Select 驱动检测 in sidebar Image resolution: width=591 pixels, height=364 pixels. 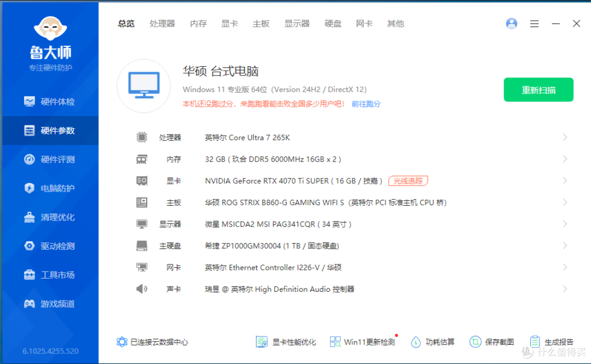50,246
